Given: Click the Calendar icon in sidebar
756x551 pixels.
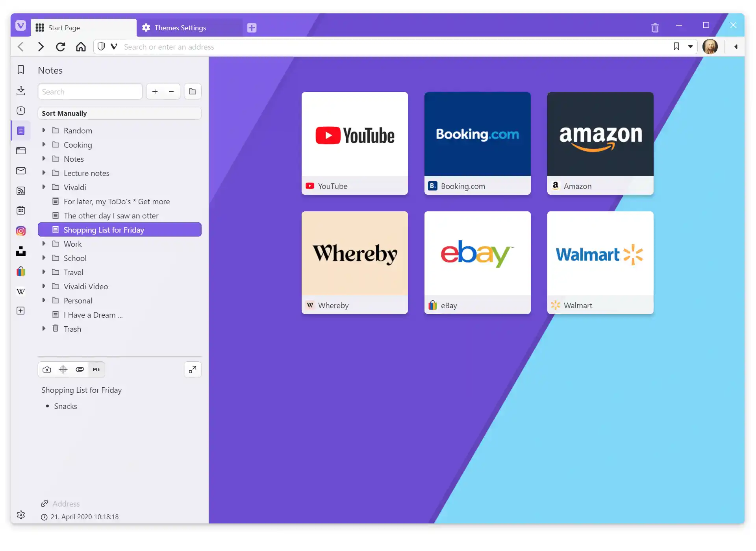Looking at the screenshot, I should [x=20, y=211].
